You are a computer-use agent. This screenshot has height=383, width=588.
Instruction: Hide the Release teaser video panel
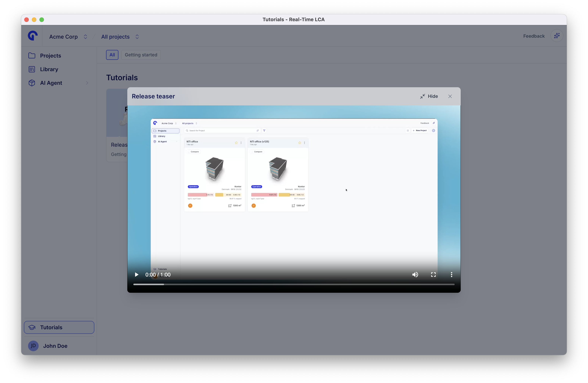click(x=429, y=96)
